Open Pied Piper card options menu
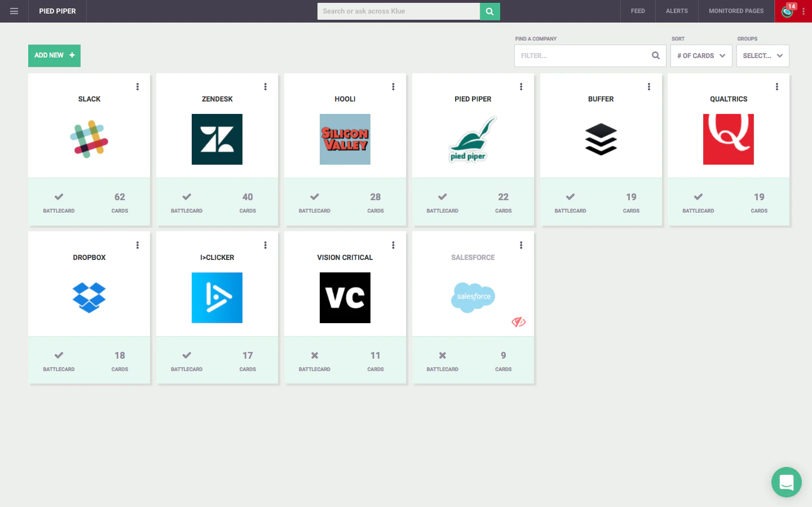Screen dimensions: 812x507 pos(521,87)
